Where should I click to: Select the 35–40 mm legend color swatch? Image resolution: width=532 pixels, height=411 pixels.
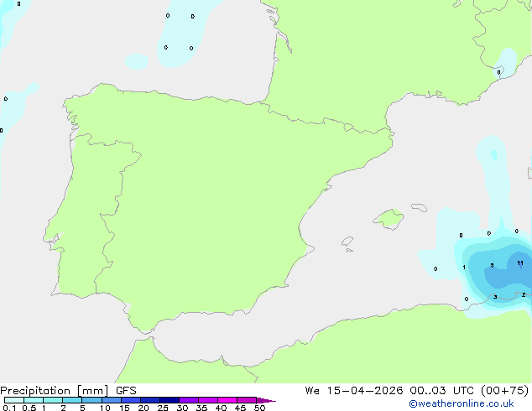coord(208,400)
